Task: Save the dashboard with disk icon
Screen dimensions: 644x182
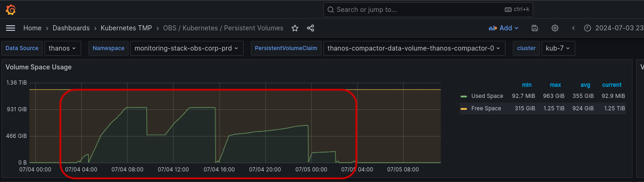Action: coord(534,28)
